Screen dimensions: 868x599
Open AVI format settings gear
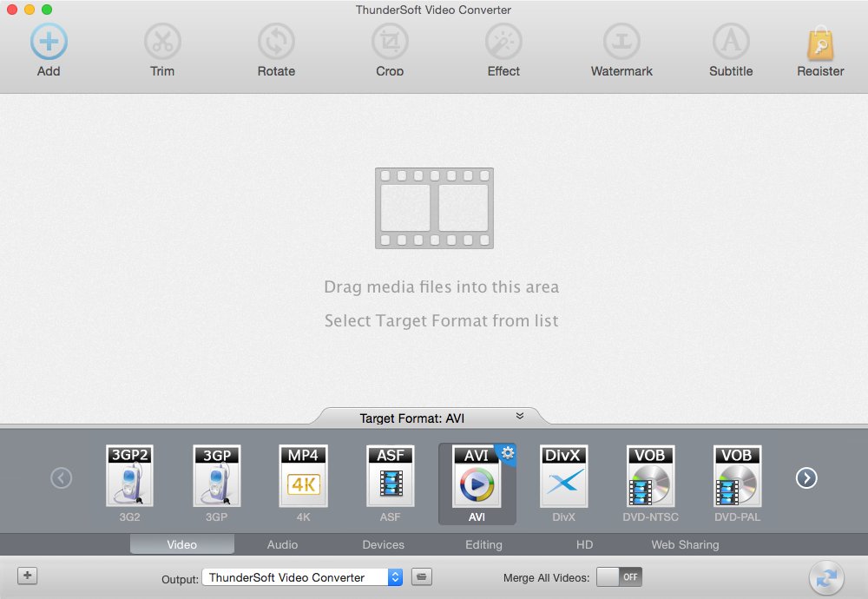point(508,453)
